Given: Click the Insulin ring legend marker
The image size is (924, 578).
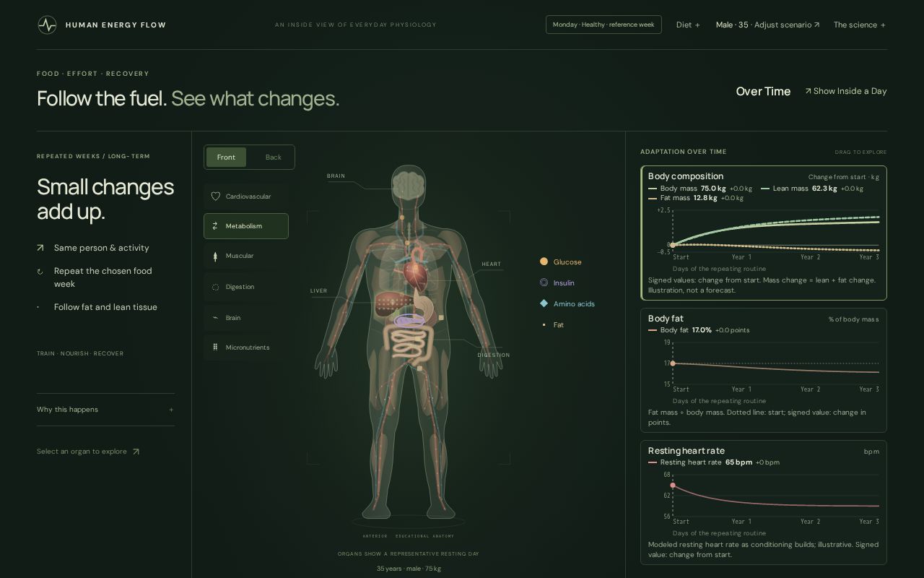Looking at the screenshot, I should coord(544,282).
